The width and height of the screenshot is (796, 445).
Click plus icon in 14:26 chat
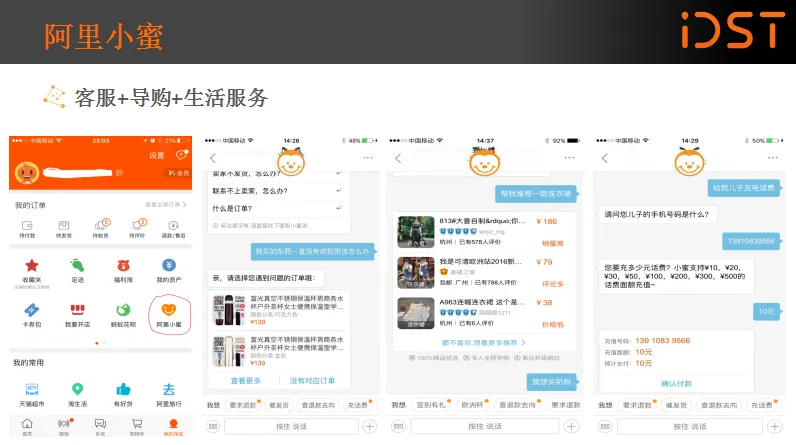[x=370, y=426]
